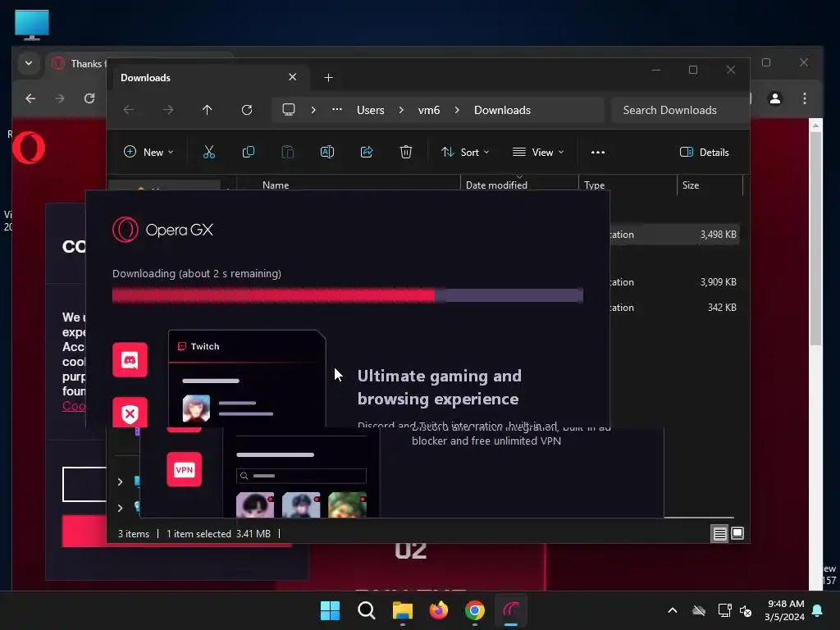
Task: Click the ad blocker shield icon in installer
Action: [130, 413]
